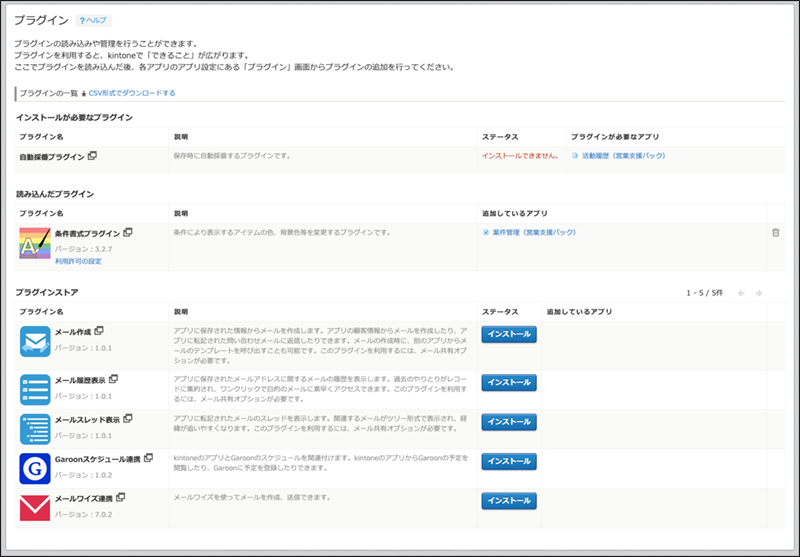
Task: Click app icon beside 活動履歴 link
Action: [575, 156]
